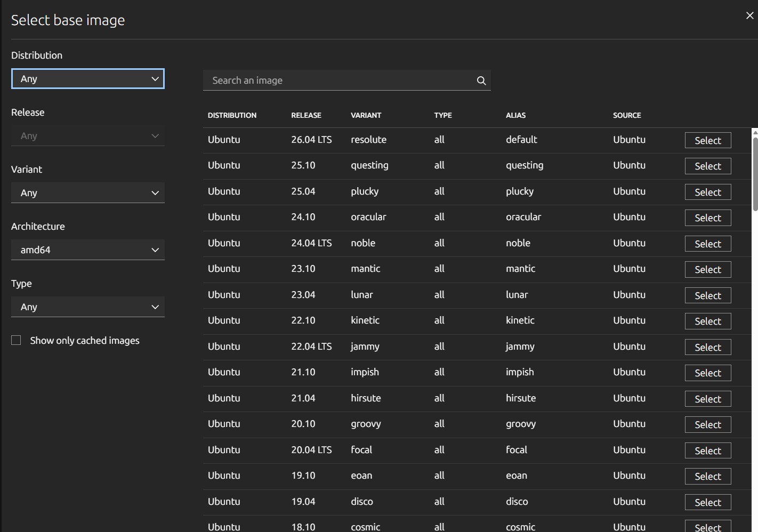This screenshot has height=532, width=758.
Task: Click the '26.04 LTS' release cell
Action: [311, 140]
